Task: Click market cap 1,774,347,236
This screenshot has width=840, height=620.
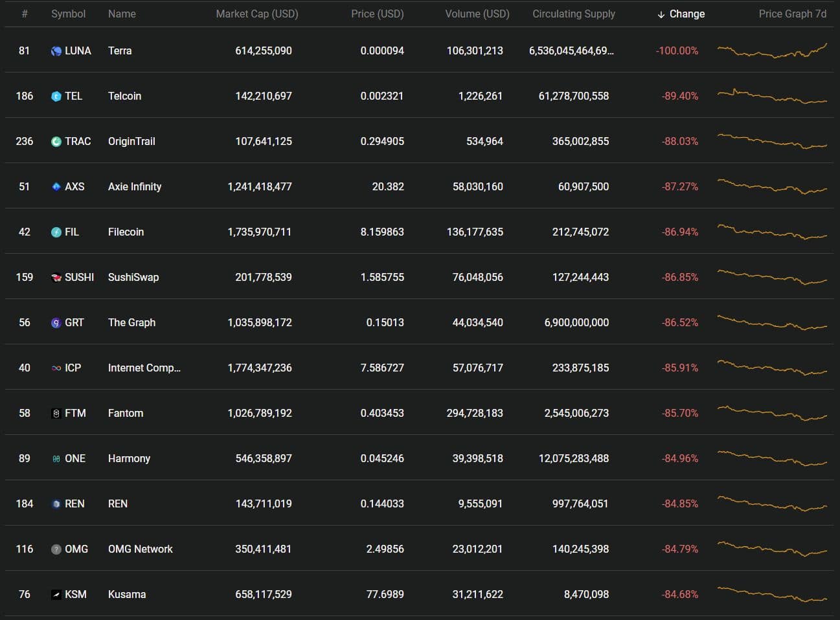Action: click(x=260, y=368)
